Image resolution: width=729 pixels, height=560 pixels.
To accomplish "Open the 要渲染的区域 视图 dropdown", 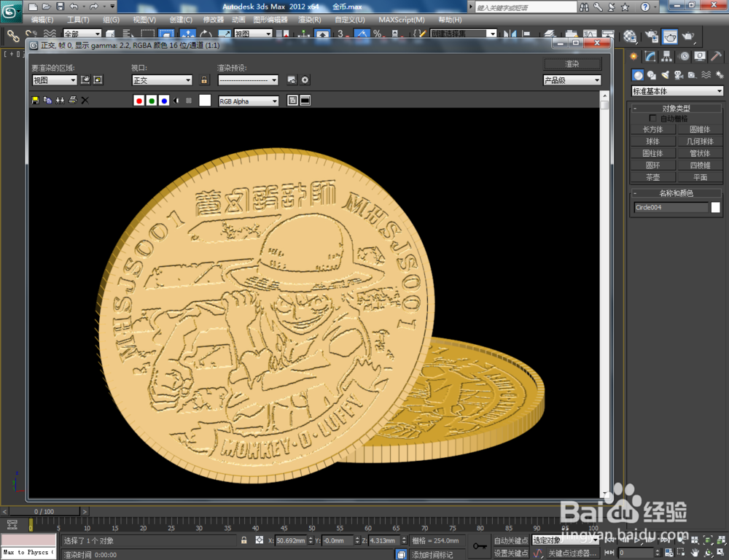I will 55,80.
